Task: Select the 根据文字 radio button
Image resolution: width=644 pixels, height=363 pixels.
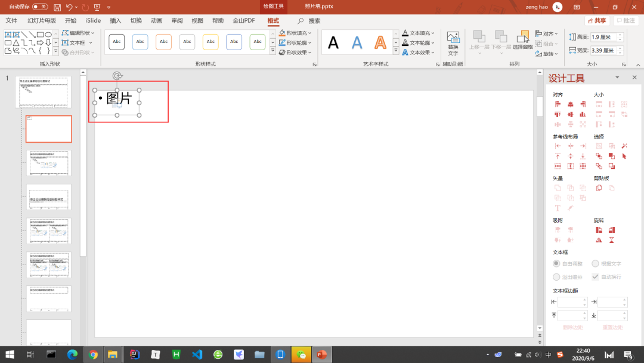Action: (x=595, y=263)
